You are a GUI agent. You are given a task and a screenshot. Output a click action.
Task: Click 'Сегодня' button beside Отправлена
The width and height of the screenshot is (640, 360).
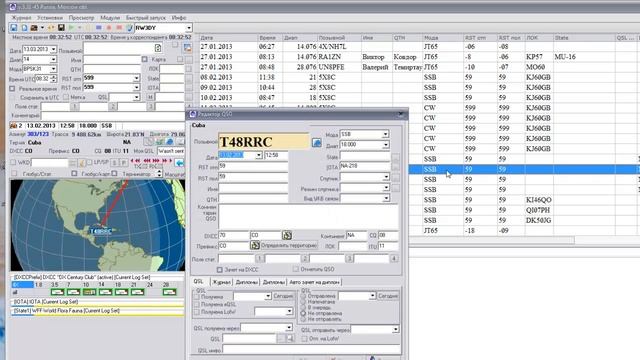coord(388,296)
